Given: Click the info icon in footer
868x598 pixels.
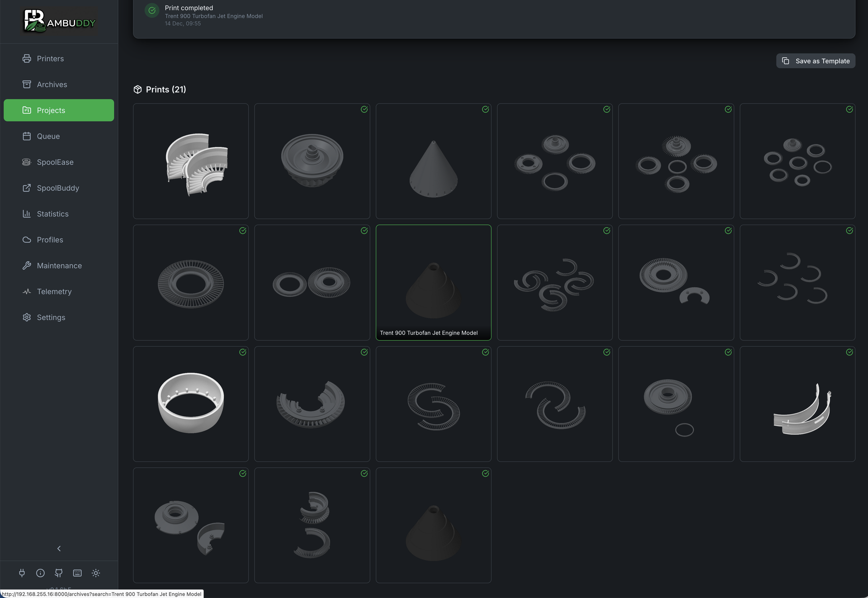Looking at the screenshot, I should point(40,573).
